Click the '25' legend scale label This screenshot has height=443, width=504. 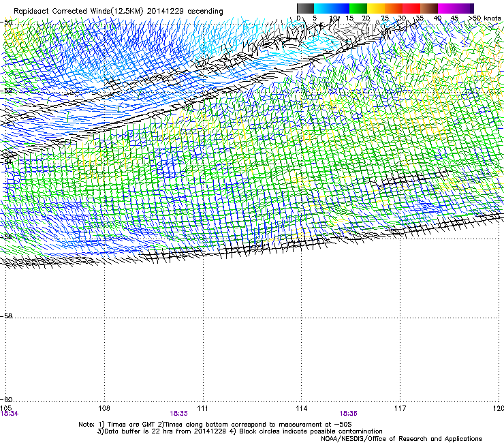(x=385, y=18)
